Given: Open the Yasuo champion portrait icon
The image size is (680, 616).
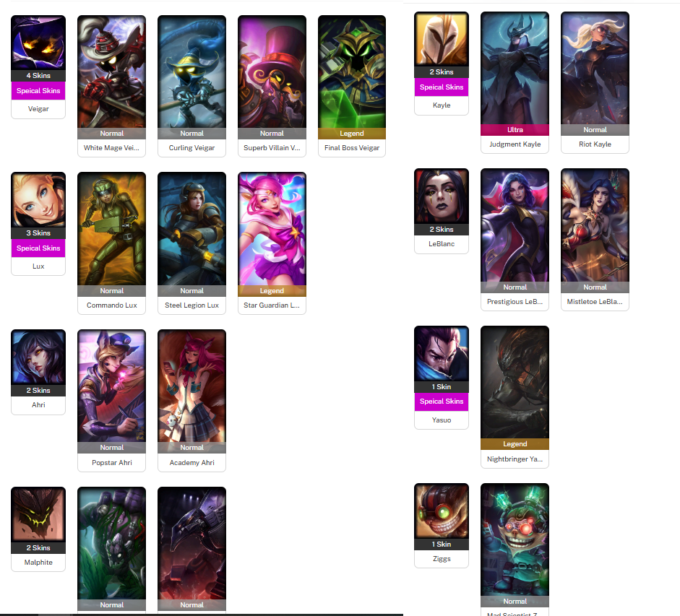Looking at the screenshot, I should tap(442, 354).
